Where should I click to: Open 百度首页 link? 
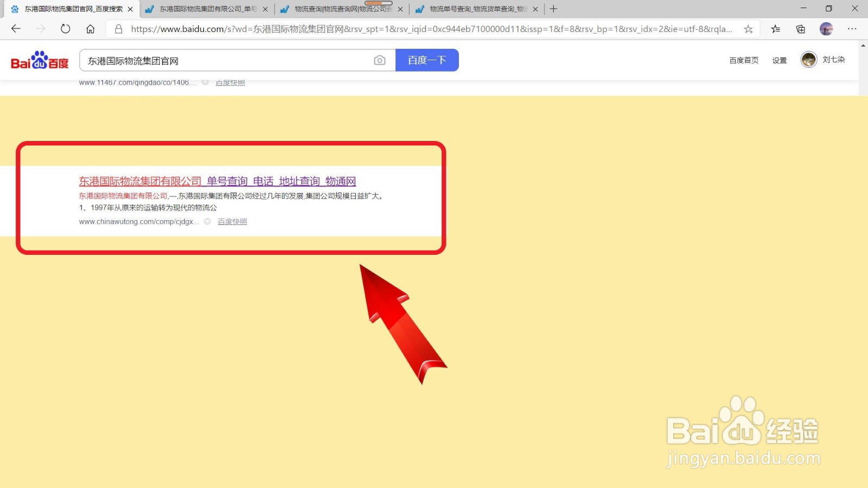[744, 60]
